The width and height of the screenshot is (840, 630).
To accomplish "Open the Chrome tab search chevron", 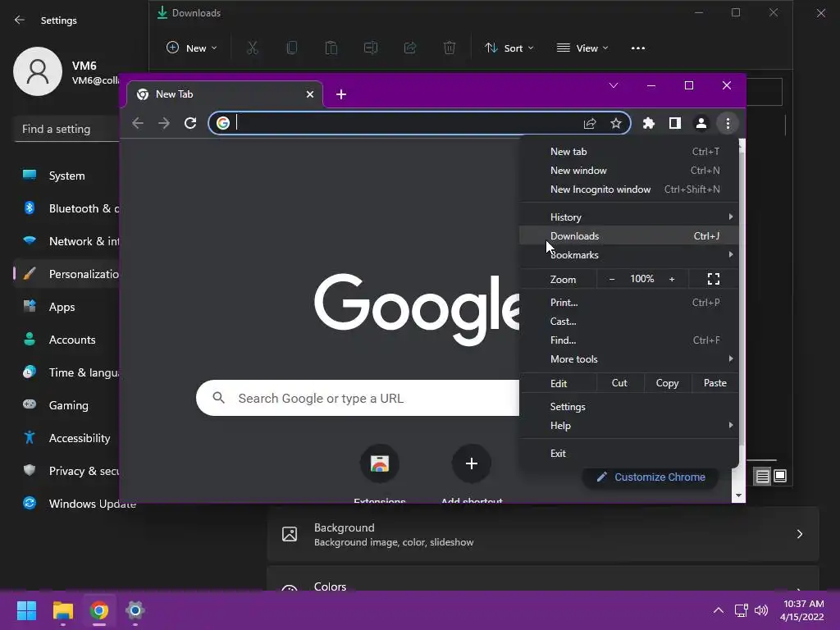I will [614, 85].
